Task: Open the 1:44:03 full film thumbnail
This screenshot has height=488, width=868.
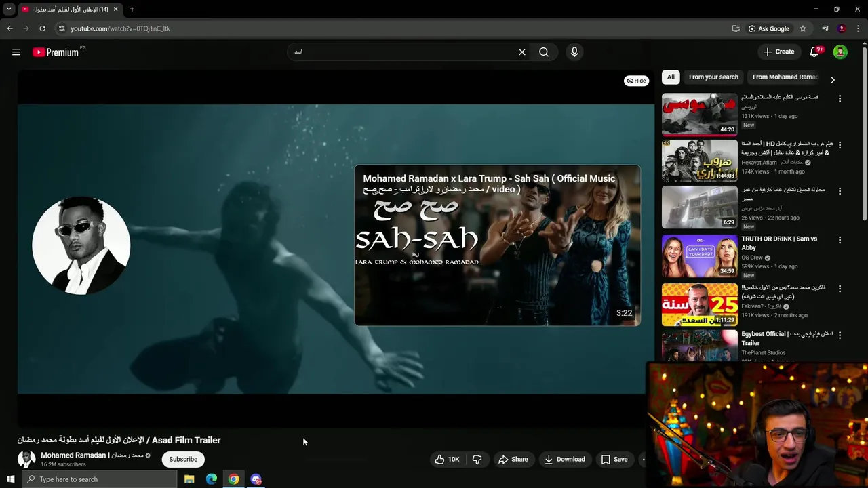Action: [699, 161]
